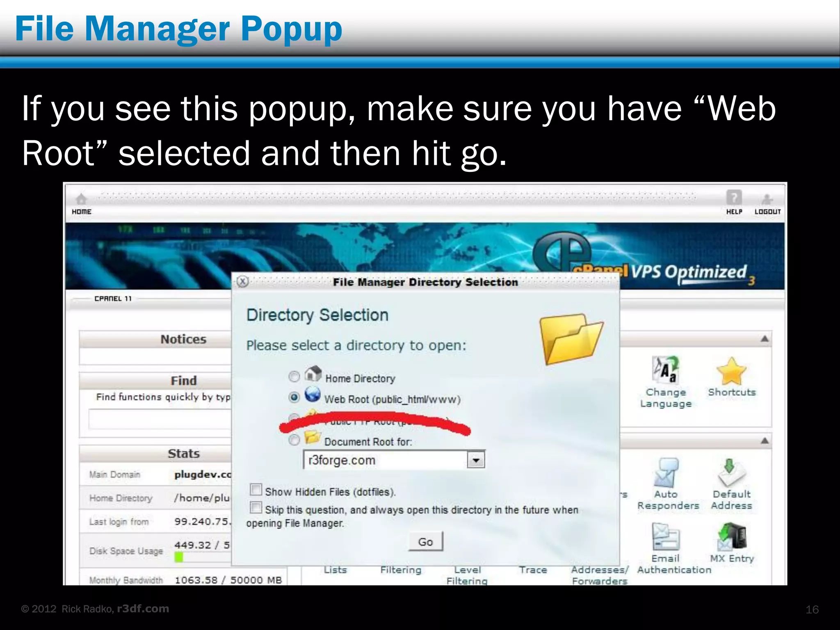
Task: Select the Document Root for radio button
Action: coord(294,440)
